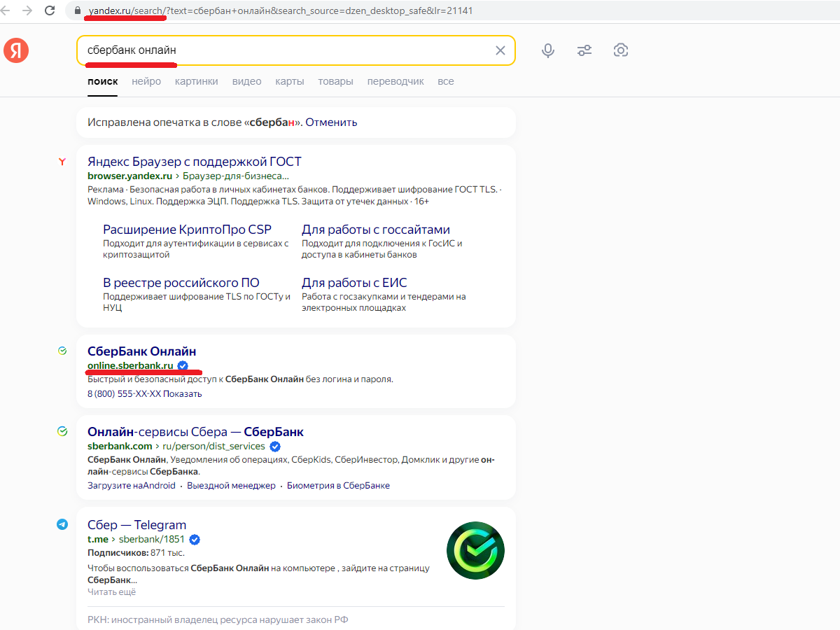Open В реестре российского ПО sitelink
Image resolution: width=840 pixels, height=630 pixels.
point(181,283)
